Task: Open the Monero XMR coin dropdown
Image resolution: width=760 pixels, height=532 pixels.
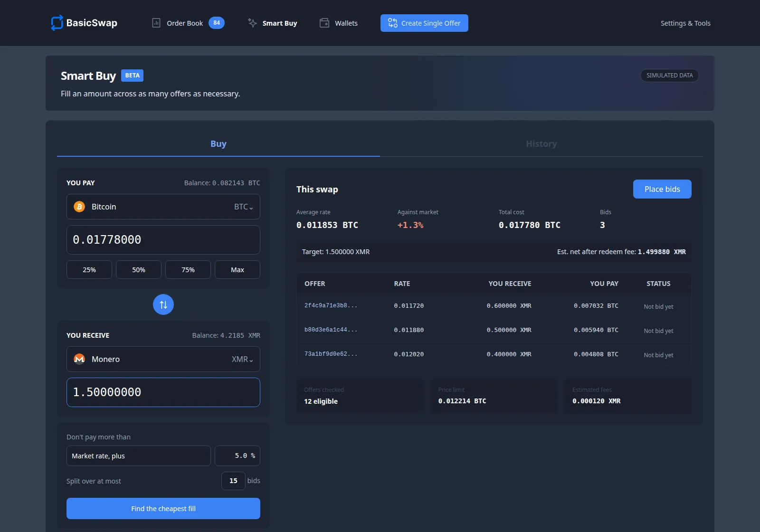Action: [163, 359]
